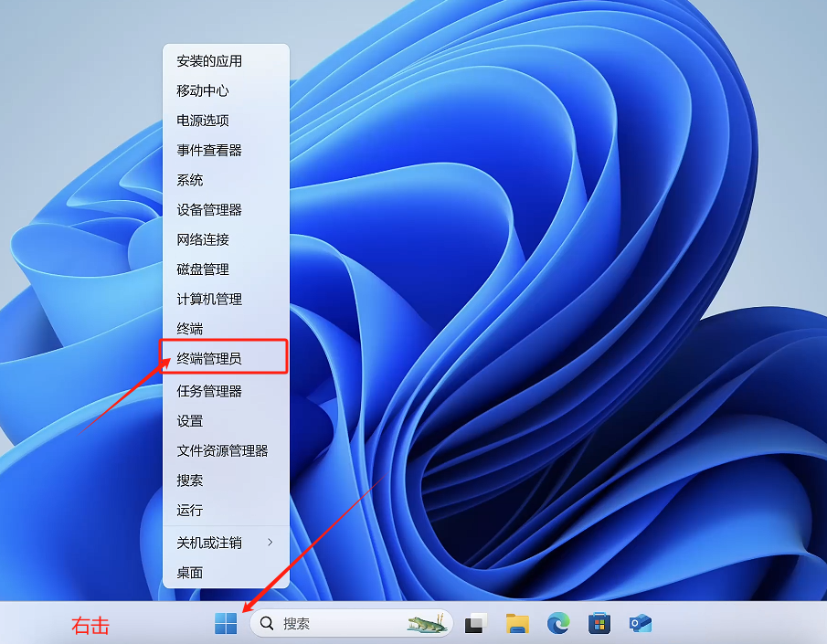Open Outlook from the taskbar
This screenshot has width=827, height=644.
pos(641,624)
